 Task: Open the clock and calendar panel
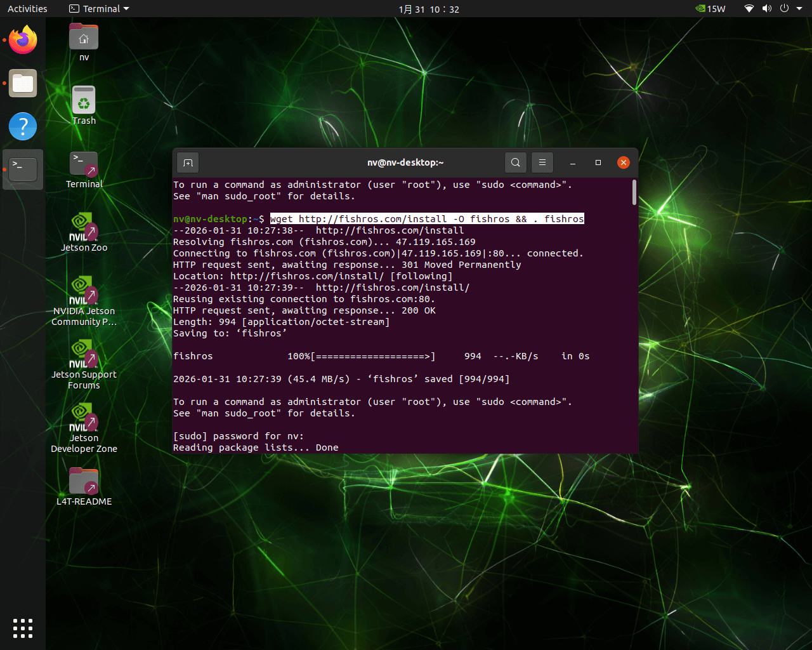(429, 9)
